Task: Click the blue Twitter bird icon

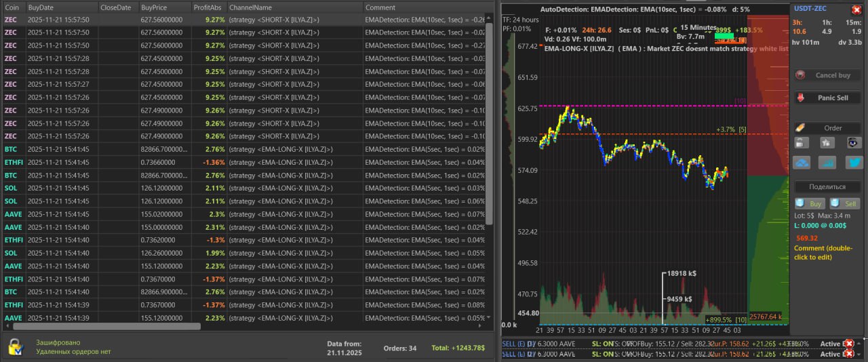Action: tap(853, 163)
